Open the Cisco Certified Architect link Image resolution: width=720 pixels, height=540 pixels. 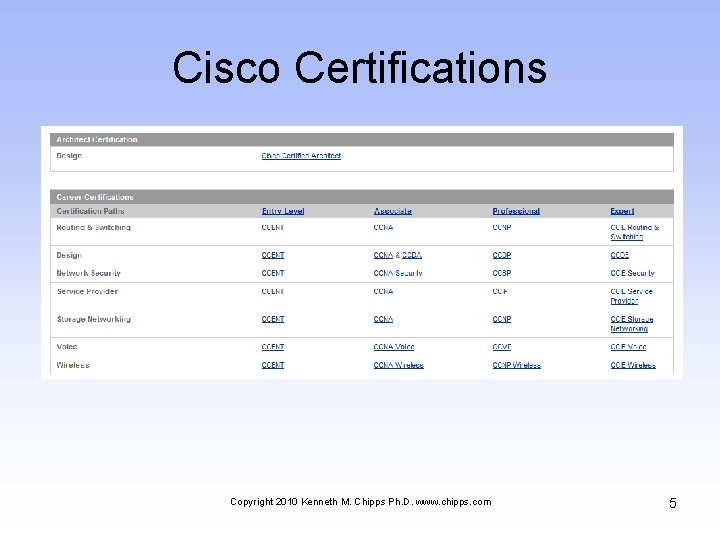point(301,156)
